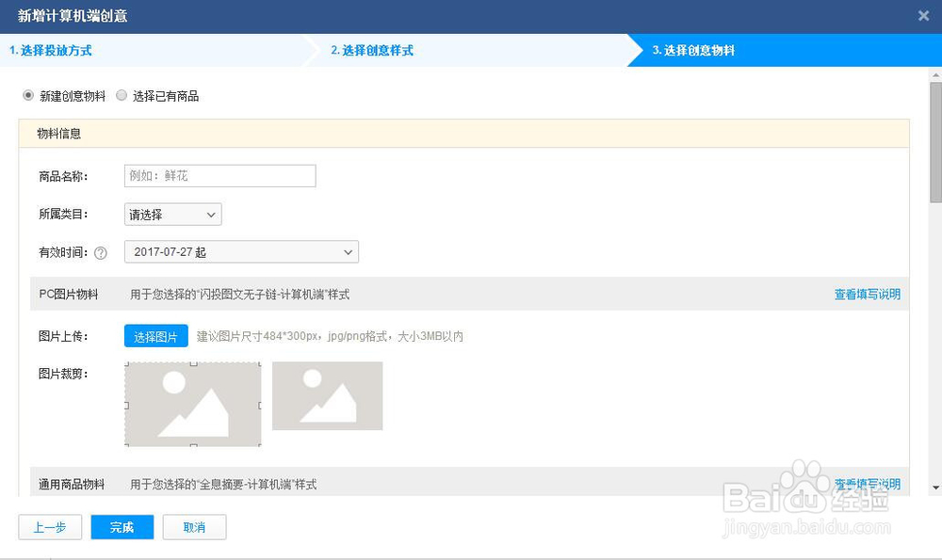The height and width of the screenshot is (560, 942).
Task: Close the 新增计算机端创意 dialog
Action: tap(921, 15)
